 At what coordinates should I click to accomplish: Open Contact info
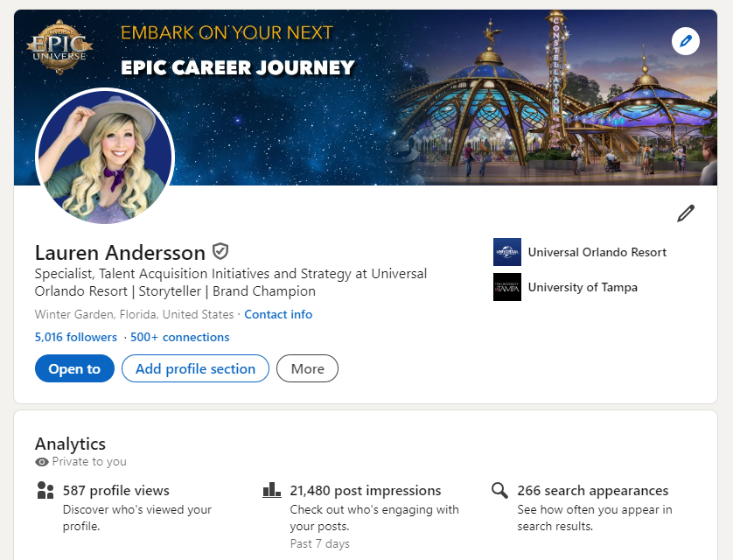(278, 314)
